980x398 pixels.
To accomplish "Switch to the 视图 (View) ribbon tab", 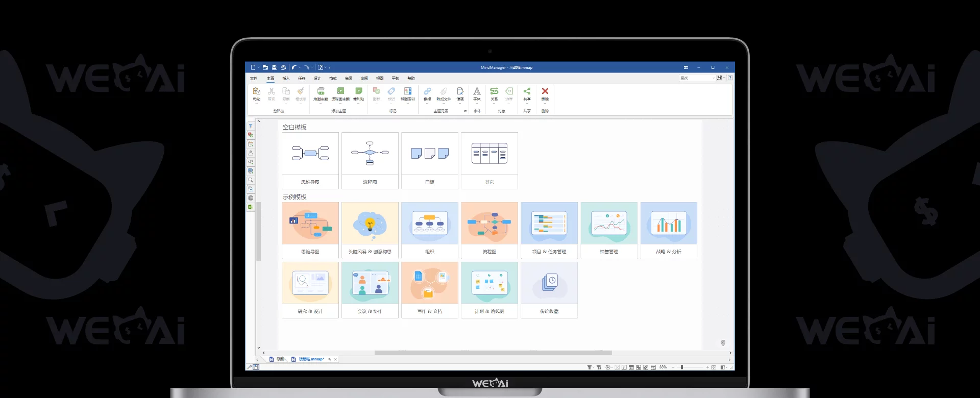I will tap(380, 79).
